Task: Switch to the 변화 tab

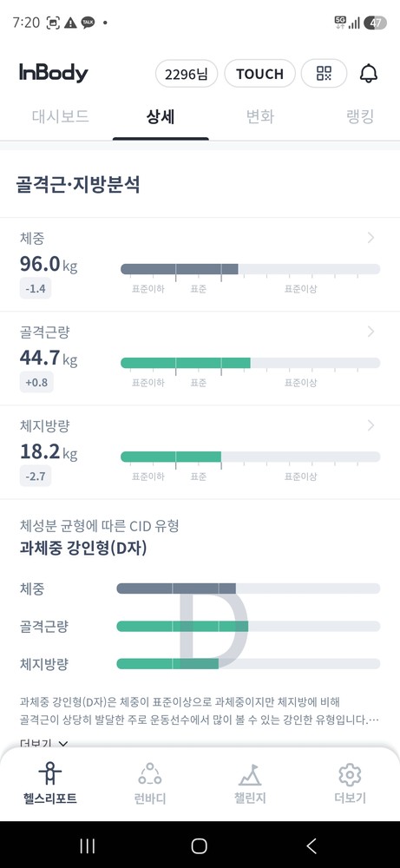Action: [260, 116]
